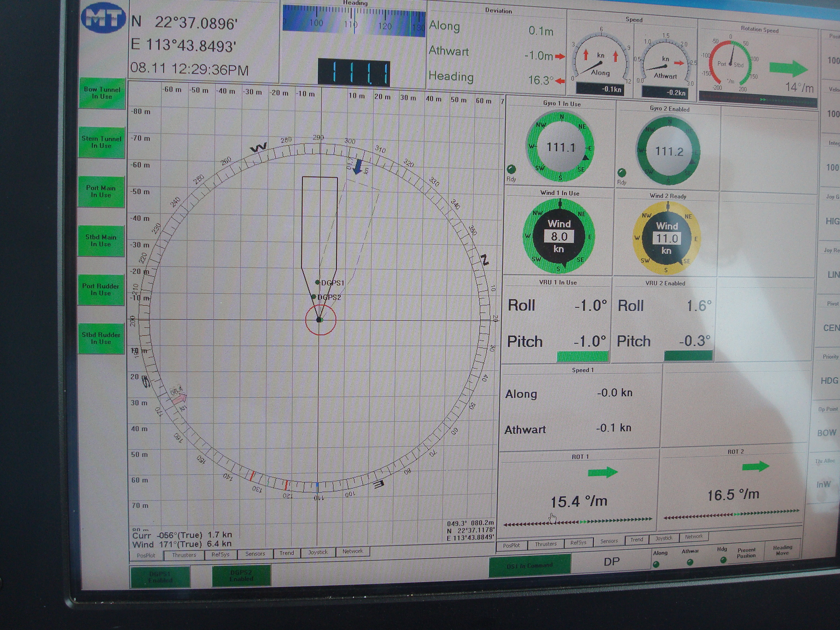840x630 pixels.
Task: Toggle the Along axis indicator light
Action: 656,564
